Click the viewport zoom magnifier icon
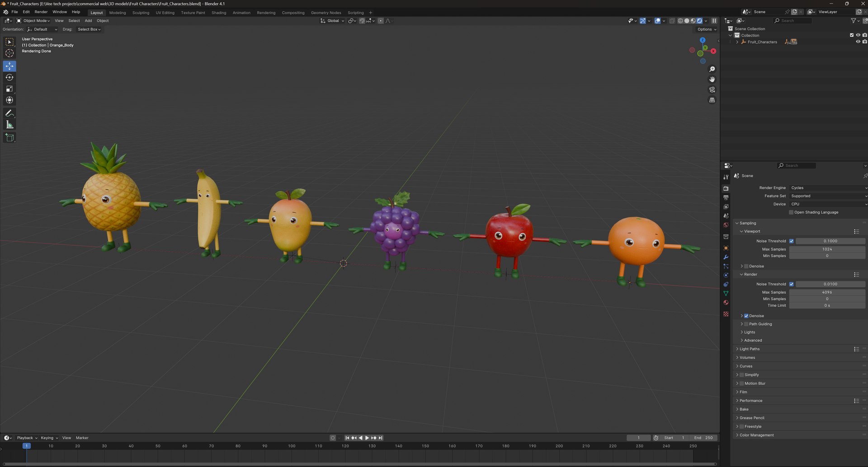Image resolution: width=868 pixels, height=467 pixels. point(712,69)
